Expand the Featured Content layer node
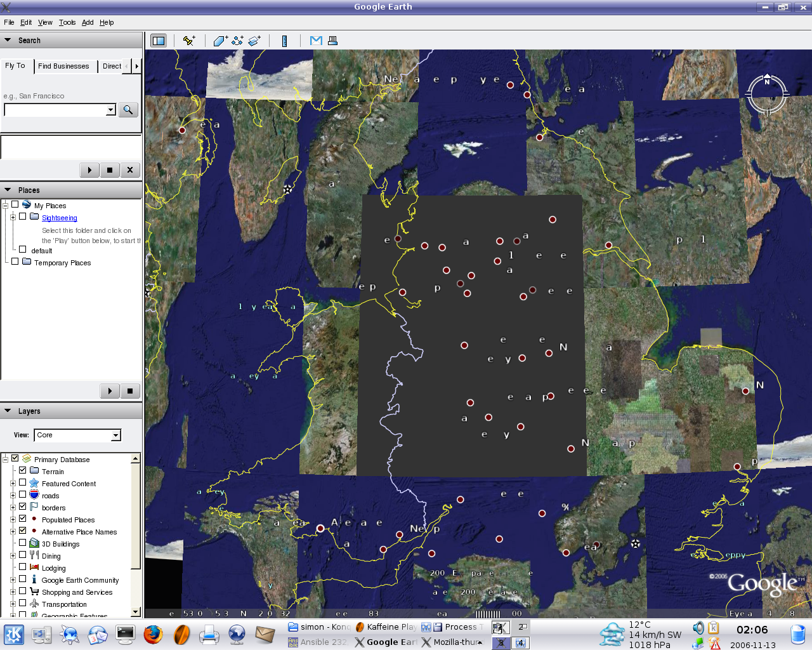This screenshot has height=650, width=812. [x=13, y=483]
